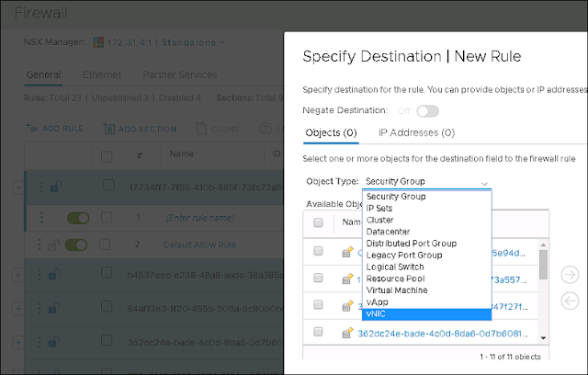Screen dimensions: 588x375
Task: Open three-dot menu for section 17734ff7
Action: [x=41, y=187]
